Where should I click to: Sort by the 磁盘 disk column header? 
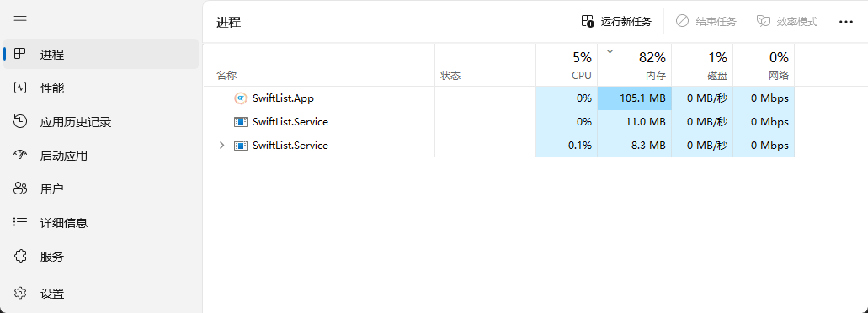tap(702, 65)
